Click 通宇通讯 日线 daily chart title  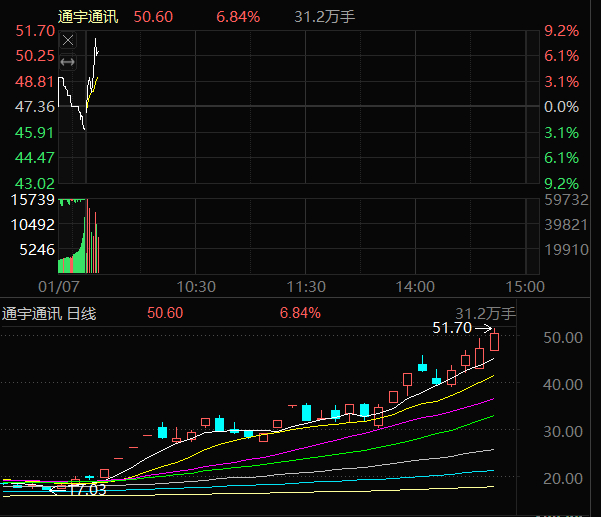(x=49, y=314)
